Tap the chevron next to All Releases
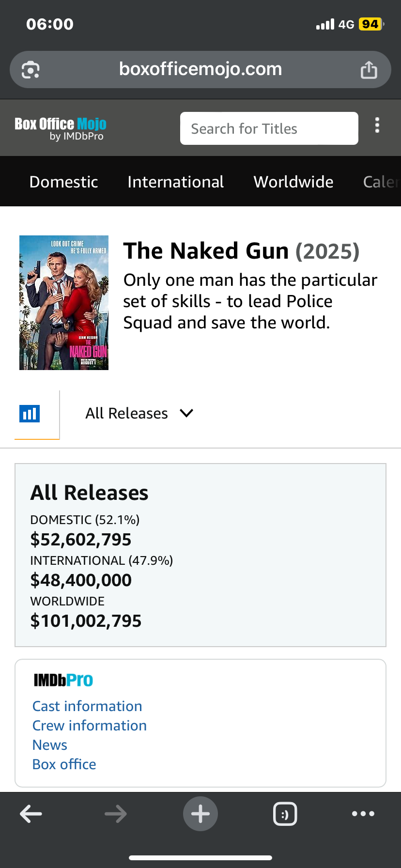Viewport: 401px width, 868px height. [x=186, y=413]
